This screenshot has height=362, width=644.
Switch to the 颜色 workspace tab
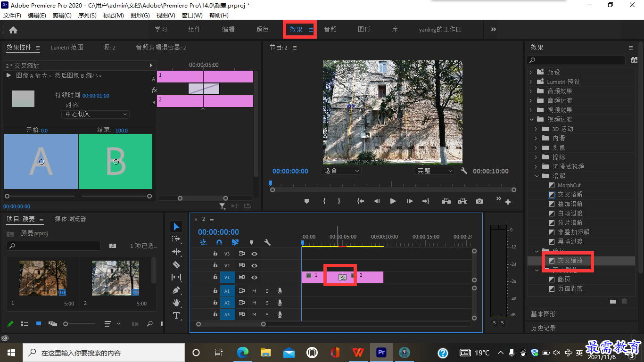[263, 29]
